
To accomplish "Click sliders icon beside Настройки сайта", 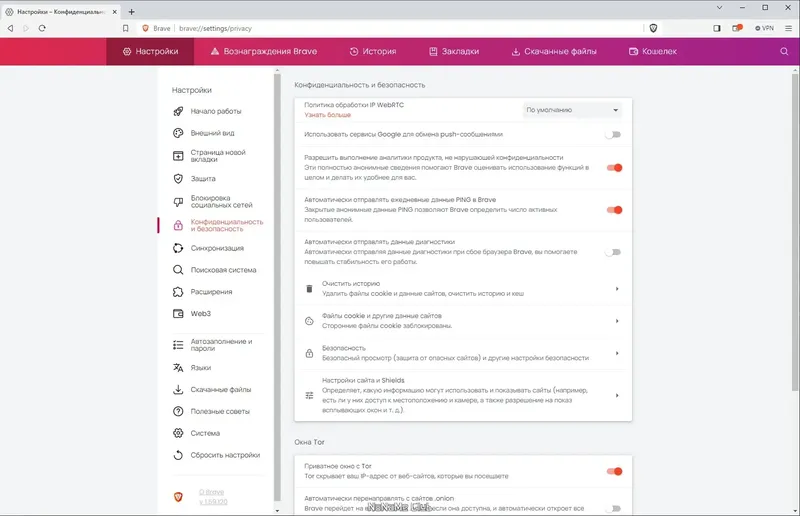I will click(x=309, y=396).
